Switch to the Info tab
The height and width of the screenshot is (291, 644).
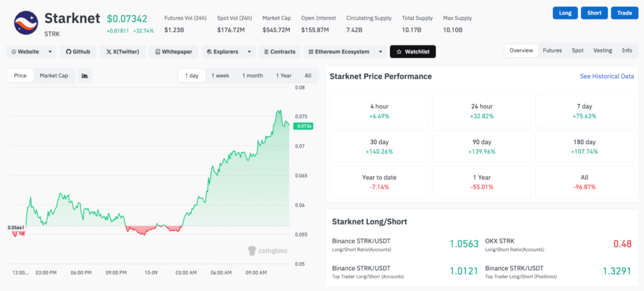pyautogui.click(x=627, y=50)
